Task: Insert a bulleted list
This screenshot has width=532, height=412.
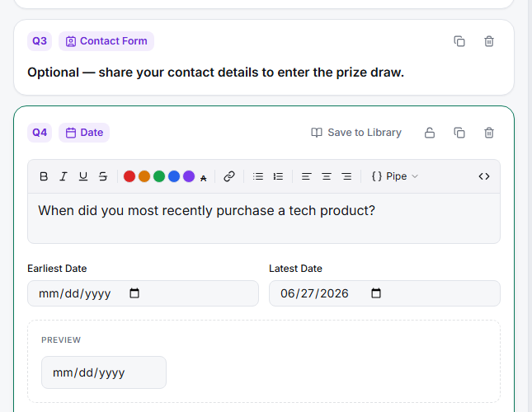Action: point(258,176)
